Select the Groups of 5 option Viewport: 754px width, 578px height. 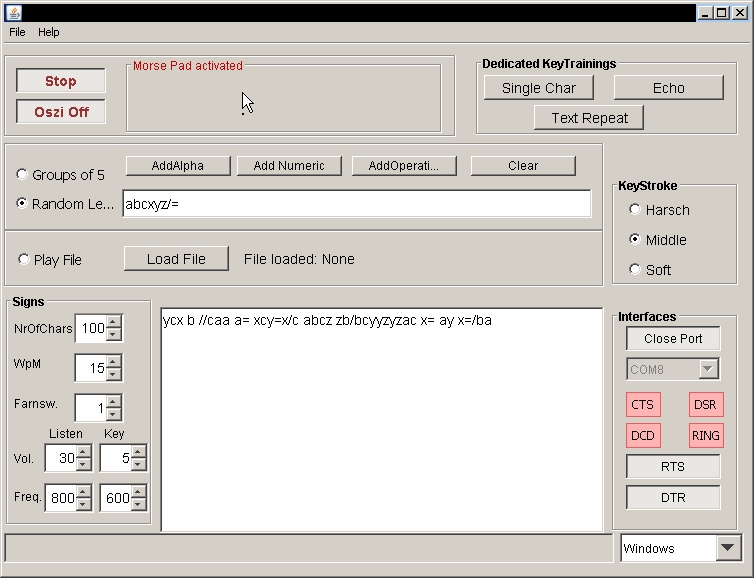tap(23, 175)
